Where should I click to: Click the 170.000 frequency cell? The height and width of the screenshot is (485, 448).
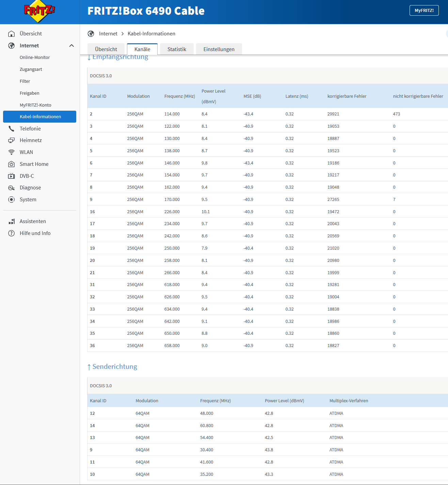(x=172, y=200)
